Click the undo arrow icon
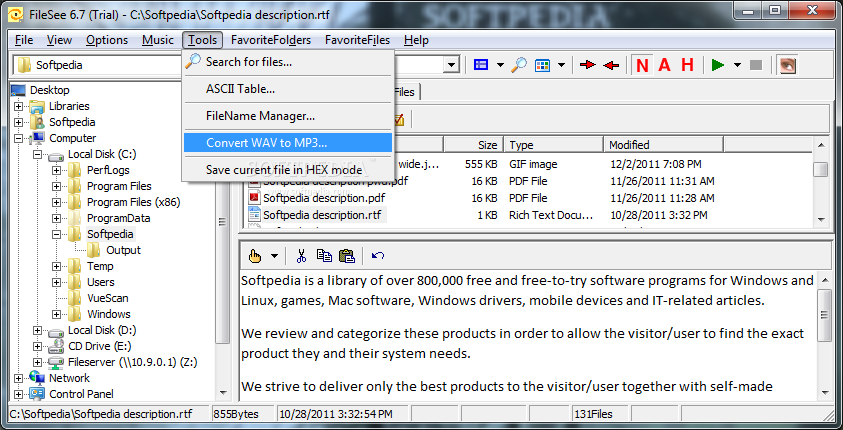The image size is (843, 430). click(x=378, y=256)
